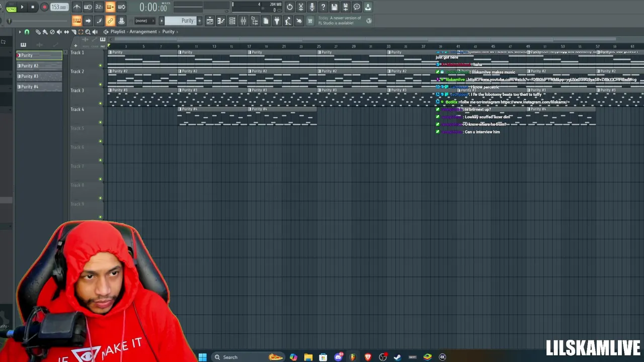
Task: Select the Zoom magnifier tool in playlist
Action: coord(88,32)
